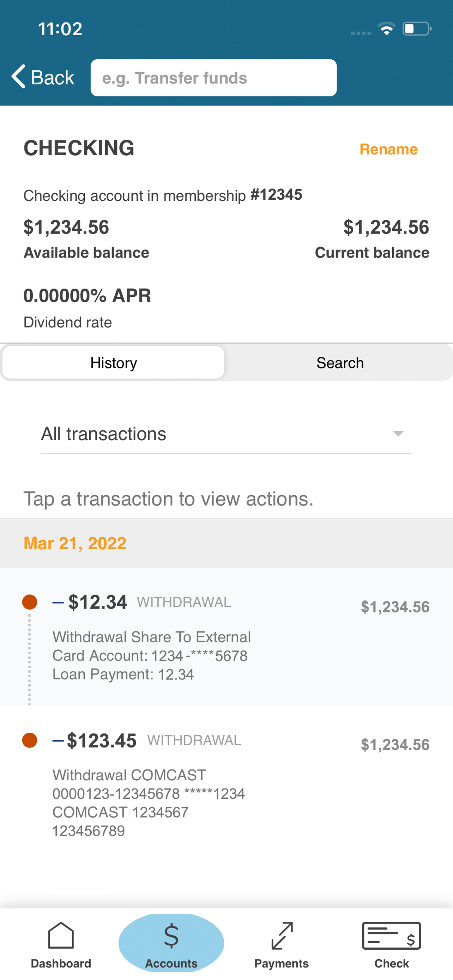
Task: Expand the All transactions dropdown arrow
Action: [x=398, y=434]
